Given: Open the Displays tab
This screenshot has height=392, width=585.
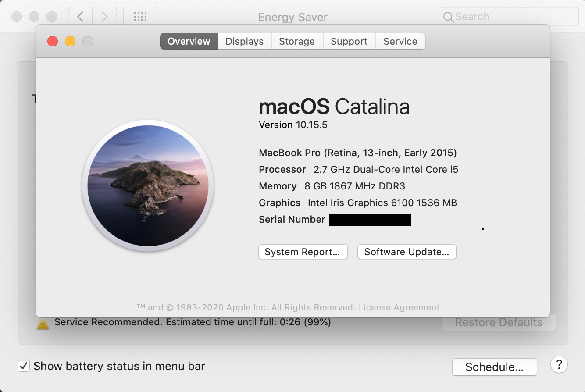Looking at the screenshot, I should (245, 41).
